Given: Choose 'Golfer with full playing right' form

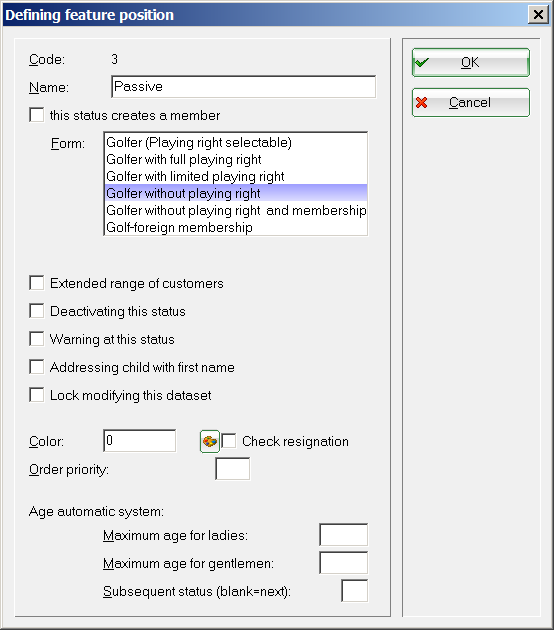Looking at the screenshot, I should click(236, 160).
